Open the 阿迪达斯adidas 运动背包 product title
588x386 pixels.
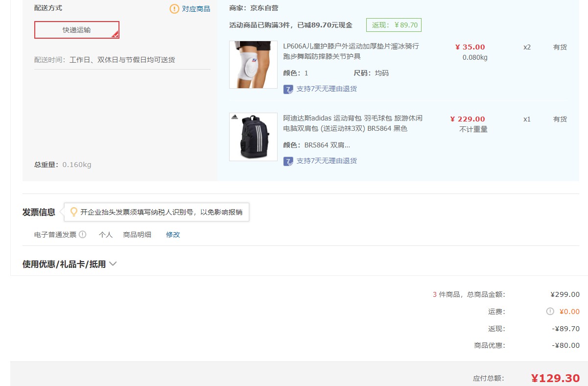353,123
